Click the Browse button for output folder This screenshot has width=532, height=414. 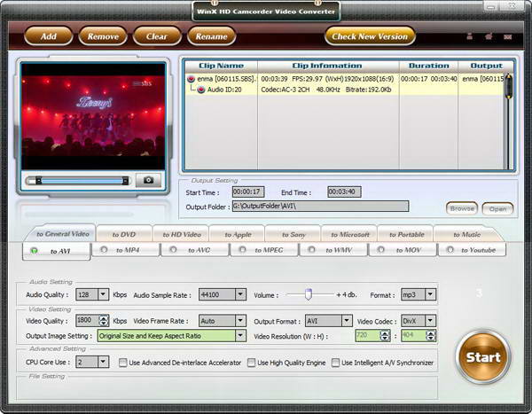point(461,208)
